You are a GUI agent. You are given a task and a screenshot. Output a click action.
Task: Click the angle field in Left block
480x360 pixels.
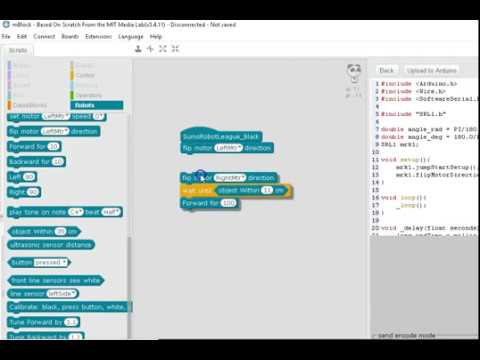pyautogui.click(x=29, y=177)
